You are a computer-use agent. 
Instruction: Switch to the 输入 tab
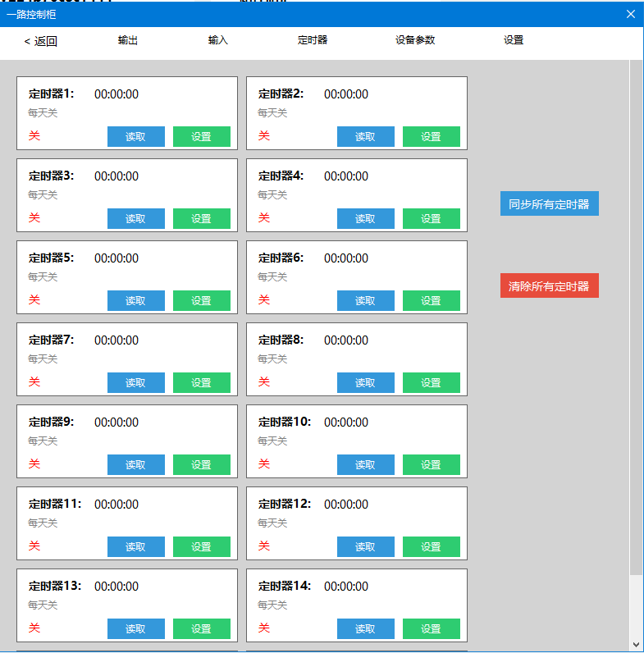[x=218, y=40]
